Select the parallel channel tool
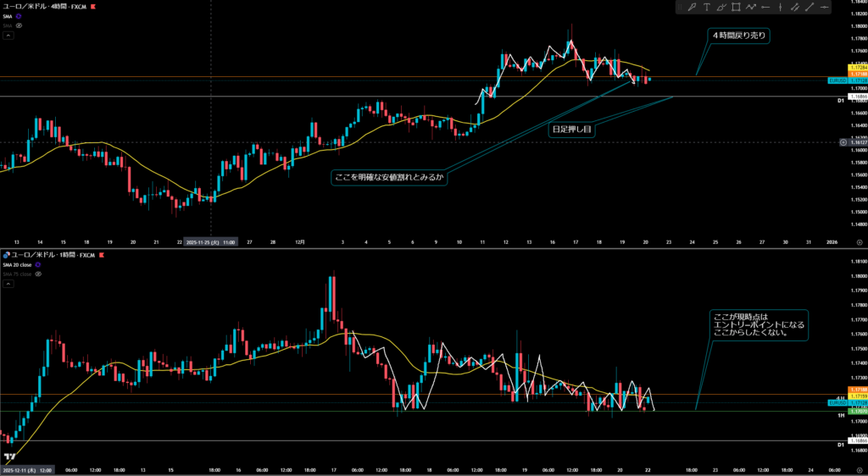Screen dimensions: 868x476 coord(794,8)
